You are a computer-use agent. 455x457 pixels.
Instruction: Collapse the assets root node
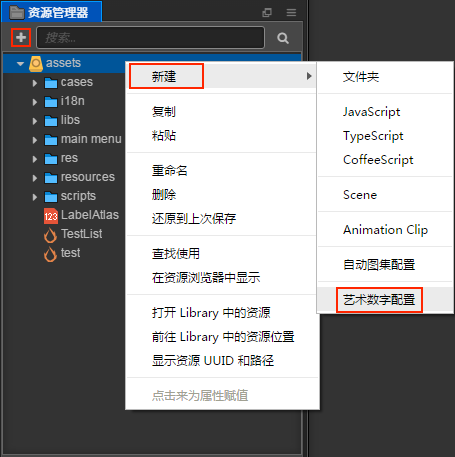tap(20, 63)
